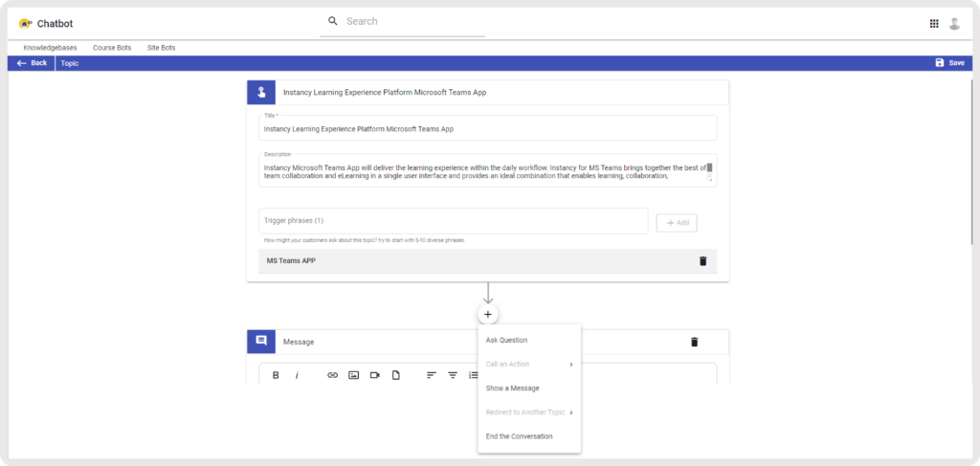Click the Trigger phrases input field

[x=453, y=221]
